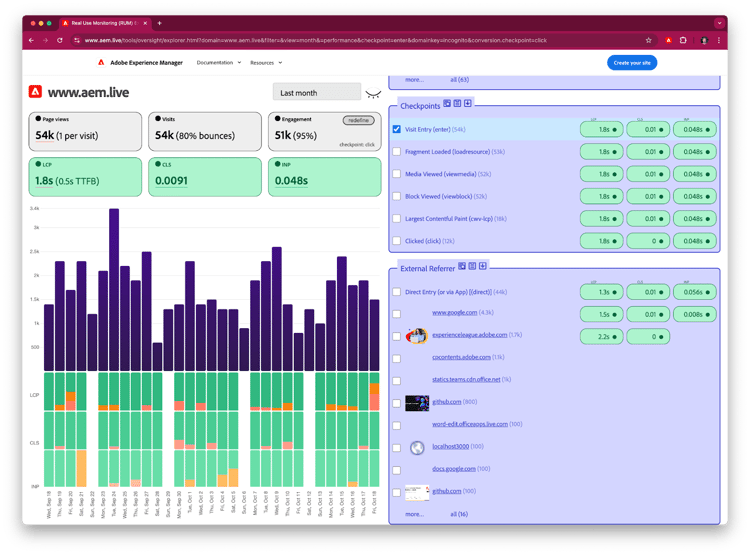Check the cpcontents.adobe.com referrer checkbox
Image resolution: width=750 pixels, height=554 pixels.
click(397, 359)
